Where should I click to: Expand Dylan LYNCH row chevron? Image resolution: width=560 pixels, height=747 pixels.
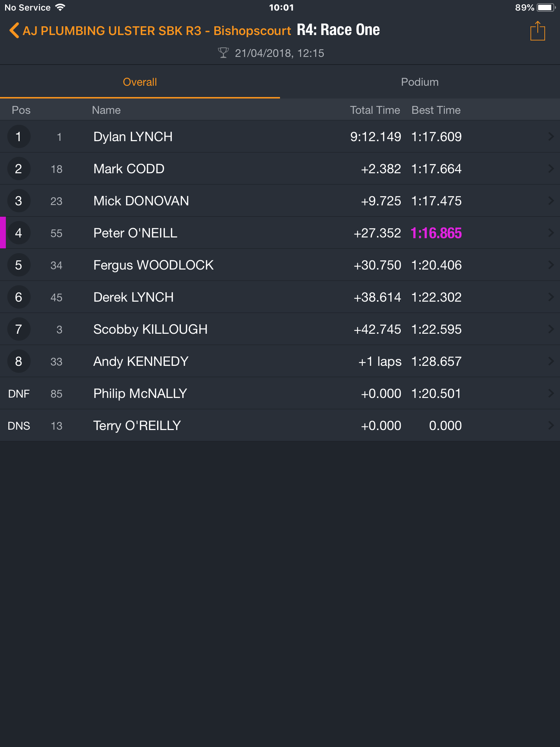(551, 136)
